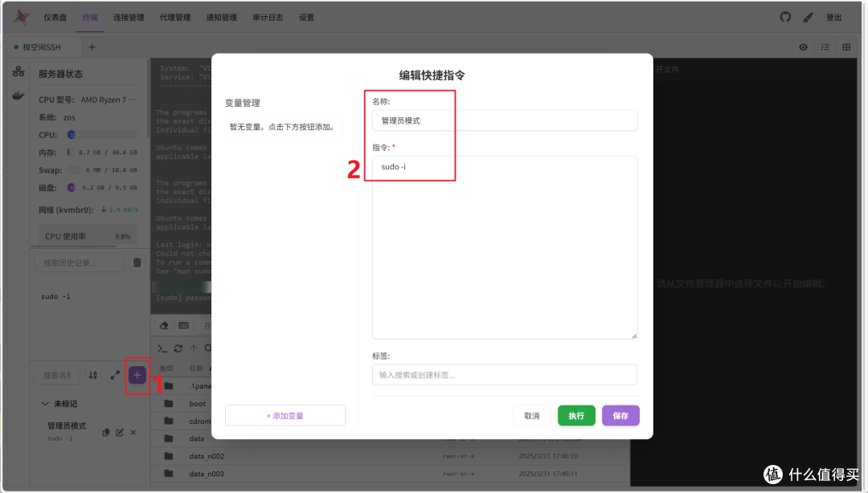This screenshot has width=868, height=493.
Task: Select the server network sidebar icon
Action: coord(18,71)
